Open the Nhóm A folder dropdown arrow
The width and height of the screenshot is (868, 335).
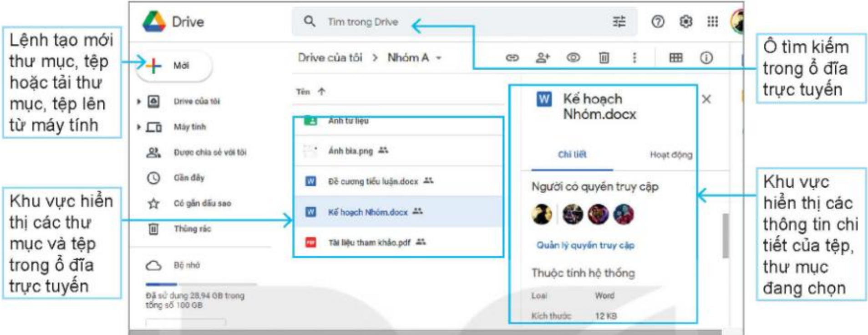click(x=439, y=58)
